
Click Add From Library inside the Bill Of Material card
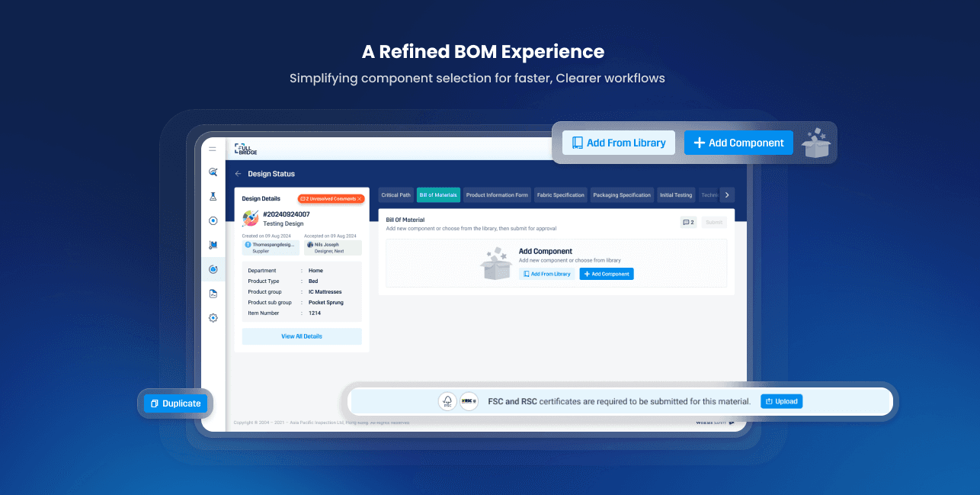(x=546, y=274)
